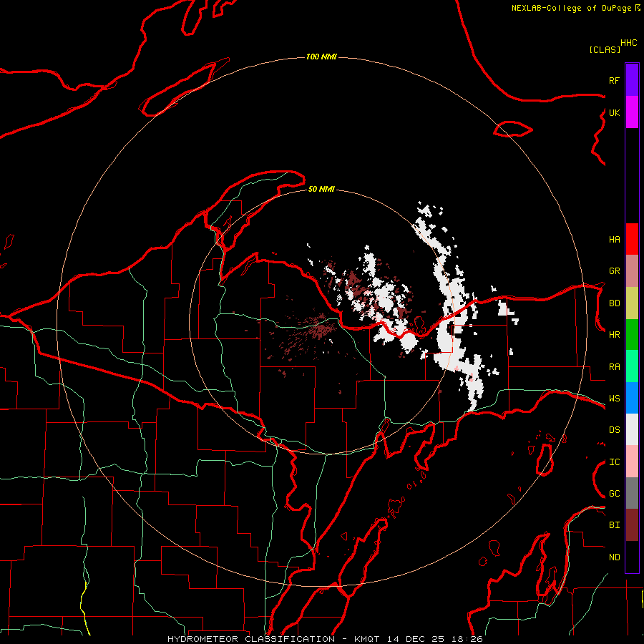Click the HA legend label
Screen dimensions: 644x644
coord(614,240)
